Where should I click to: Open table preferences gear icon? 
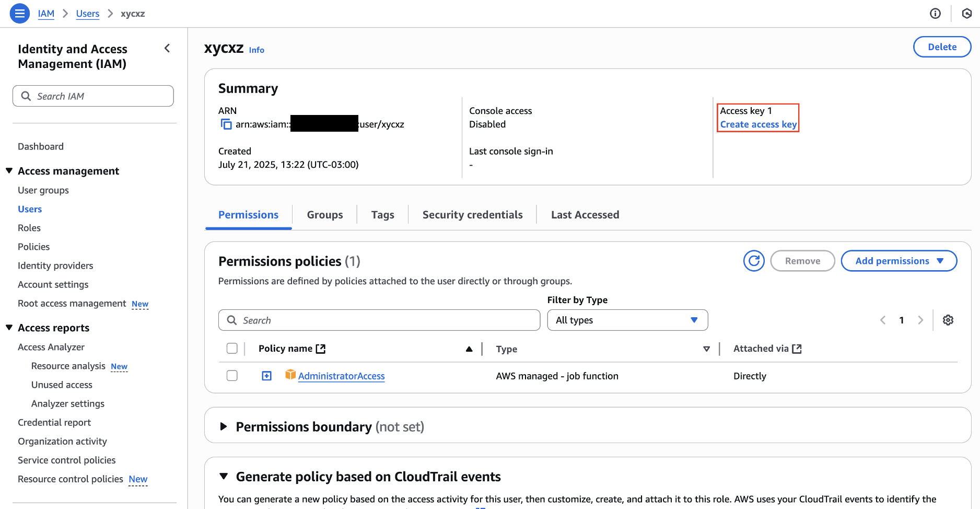948,320
